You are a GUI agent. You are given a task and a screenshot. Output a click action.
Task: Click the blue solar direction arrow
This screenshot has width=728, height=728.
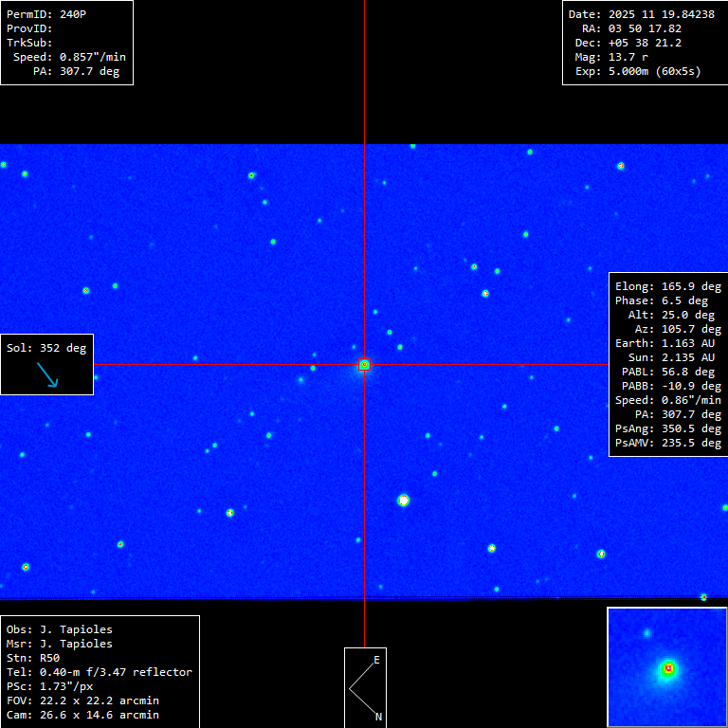[x=47, y=374]
